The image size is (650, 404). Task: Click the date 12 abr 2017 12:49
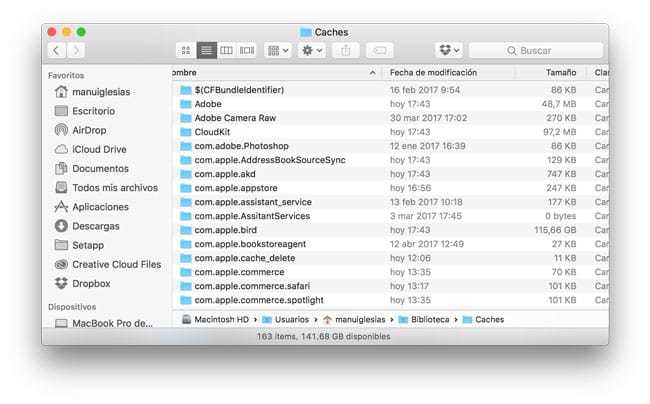427,244
